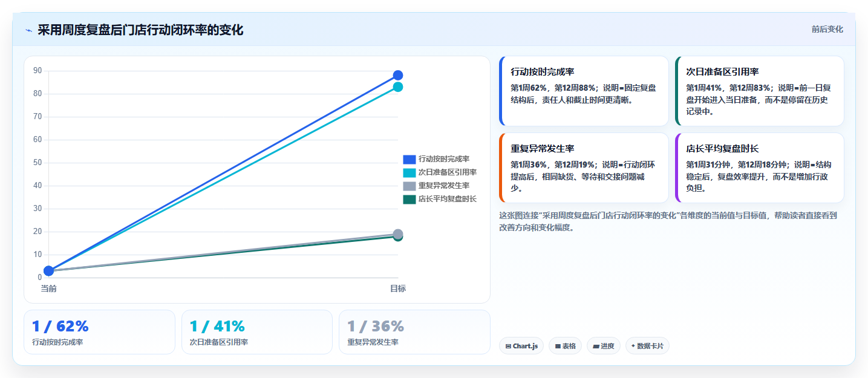Toggle 次日准备区引用率 legend swatch
The image size is (868, 378).
(410, 172)
